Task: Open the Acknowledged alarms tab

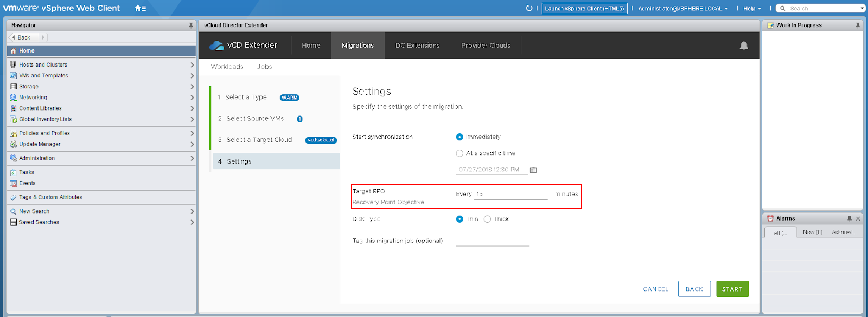Action: [844, 232]
